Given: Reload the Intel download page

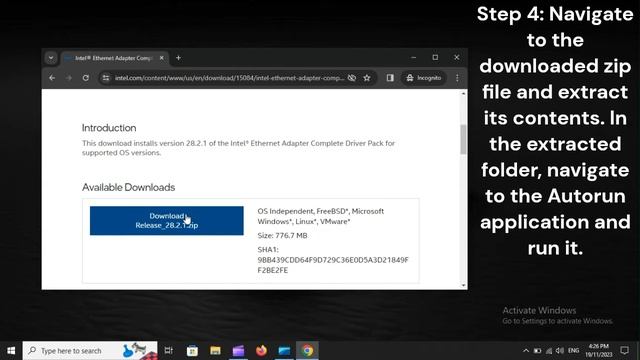Looking at the screenshot, I should [x=86, y=78].
